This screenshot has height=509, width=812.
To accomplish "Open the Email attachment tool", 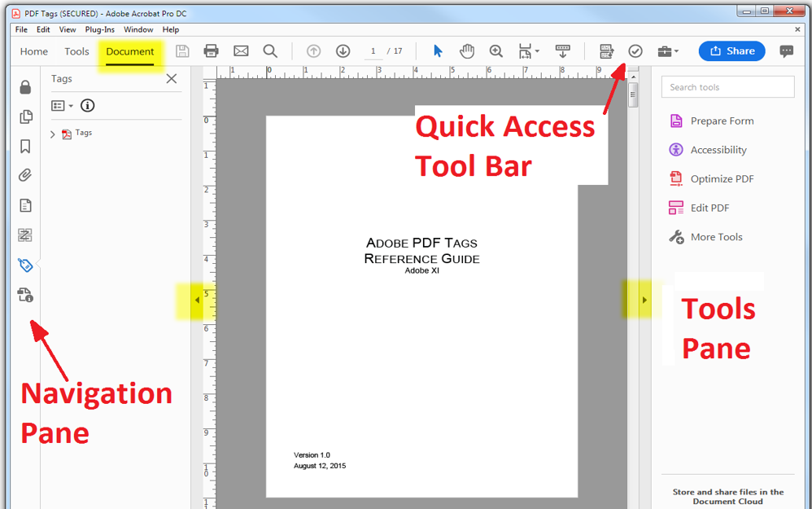I will [x=241, y=50].
